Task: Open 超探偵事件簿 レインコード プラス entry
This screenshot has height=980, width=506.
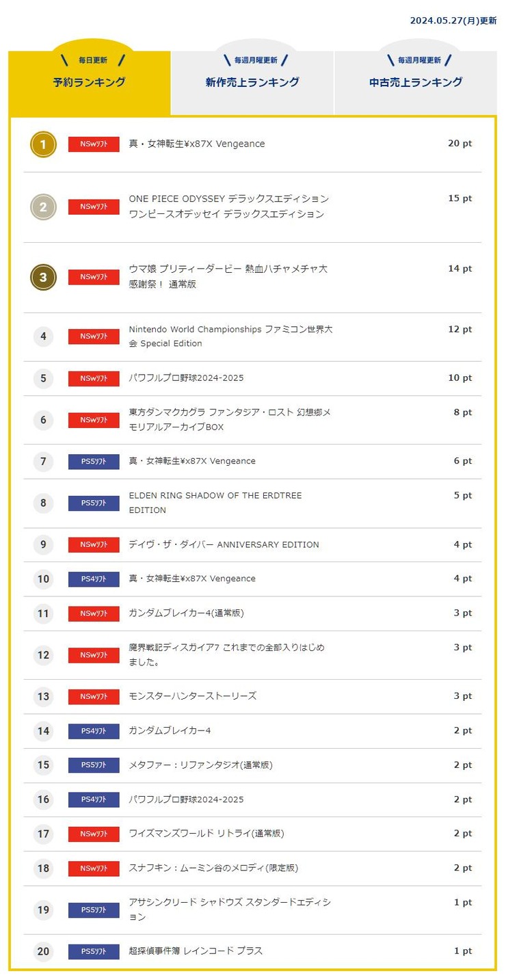Action: coord(196,951)
